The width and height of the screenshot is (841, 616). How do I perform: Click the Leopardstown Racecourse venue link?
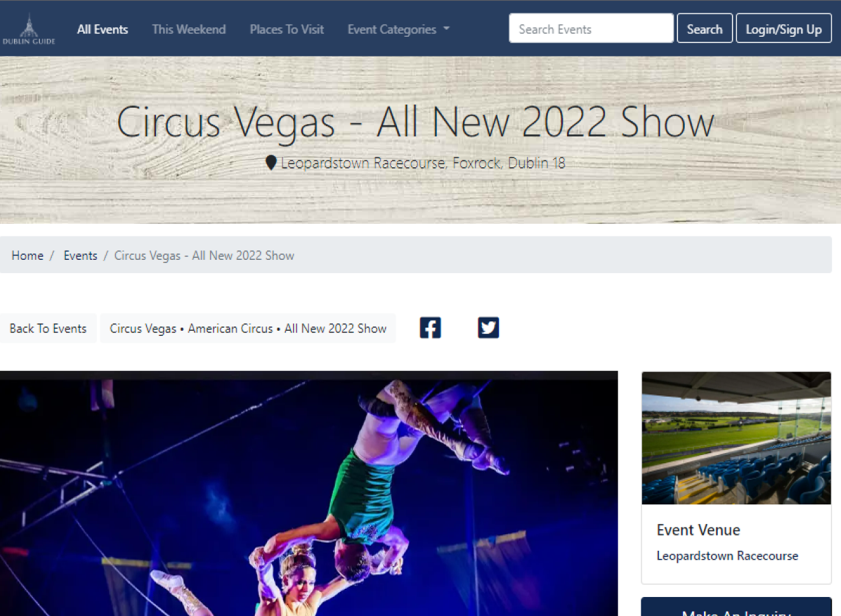click(727, 556)
